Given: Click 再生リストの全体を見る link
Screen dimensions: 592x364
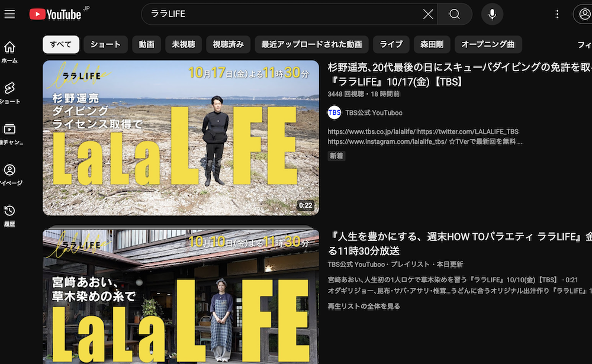Looking at the screenshot, I should (x=363, y=306).
